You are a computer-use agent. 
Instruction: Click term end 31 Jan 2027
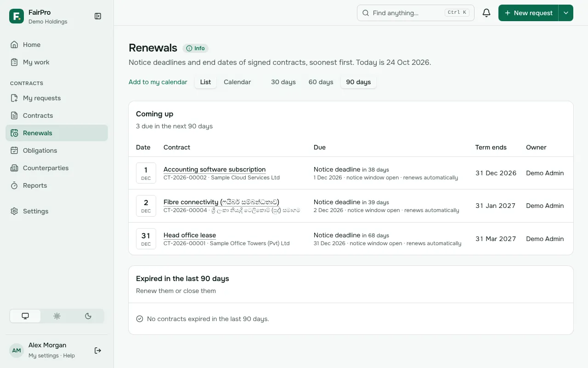(x=495, y=206)
